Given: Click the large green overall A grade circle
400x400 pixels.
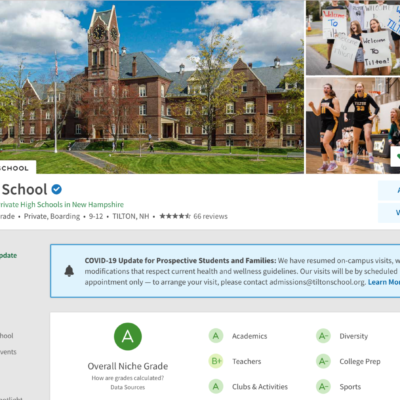Looking at the screenshot, I should [x=128, y=336].
